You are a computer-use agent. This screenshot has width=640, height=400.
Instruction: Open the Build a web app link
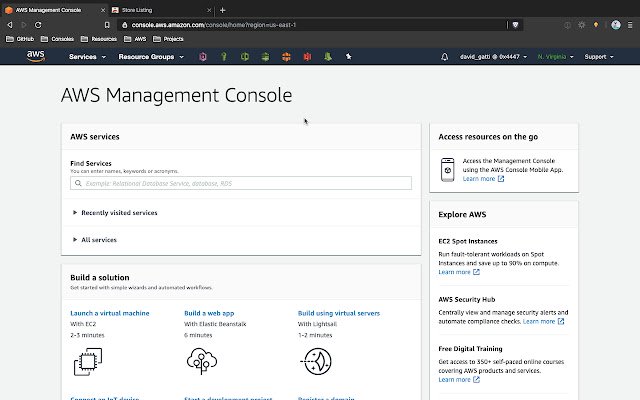click(x=209, y=313)
